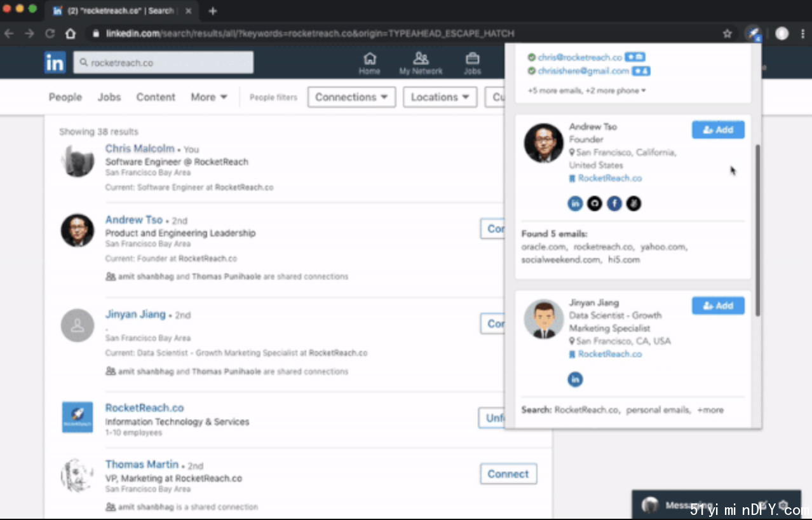812x520 pixels.
Task: Click the chris@rocketreach.co email link
Action: 580,57
